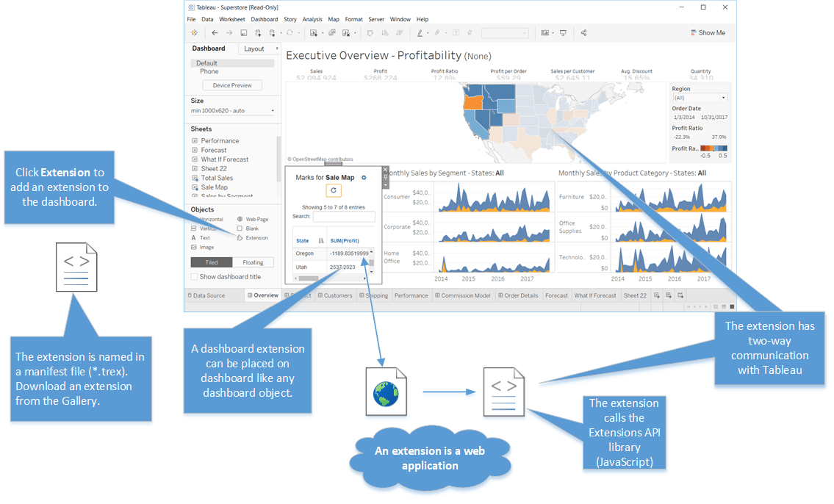Click the Show Me button
Image resolution: width=834 pixels, height=504 pixels.
point(708,32)
